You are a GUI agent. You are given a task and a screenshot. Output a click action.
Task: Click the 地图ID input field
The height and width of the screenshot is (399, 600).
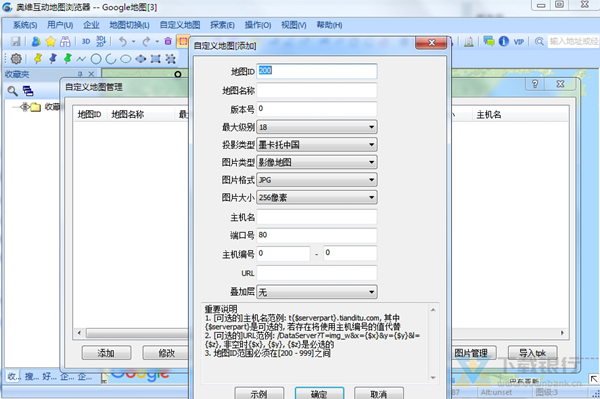(x=317, y=71)
